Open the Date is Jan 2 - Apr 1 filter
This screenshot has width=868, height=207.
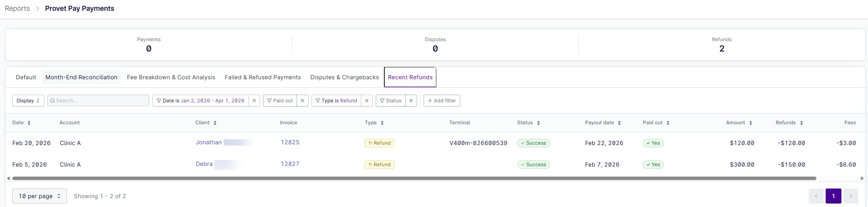click(201, 101)
